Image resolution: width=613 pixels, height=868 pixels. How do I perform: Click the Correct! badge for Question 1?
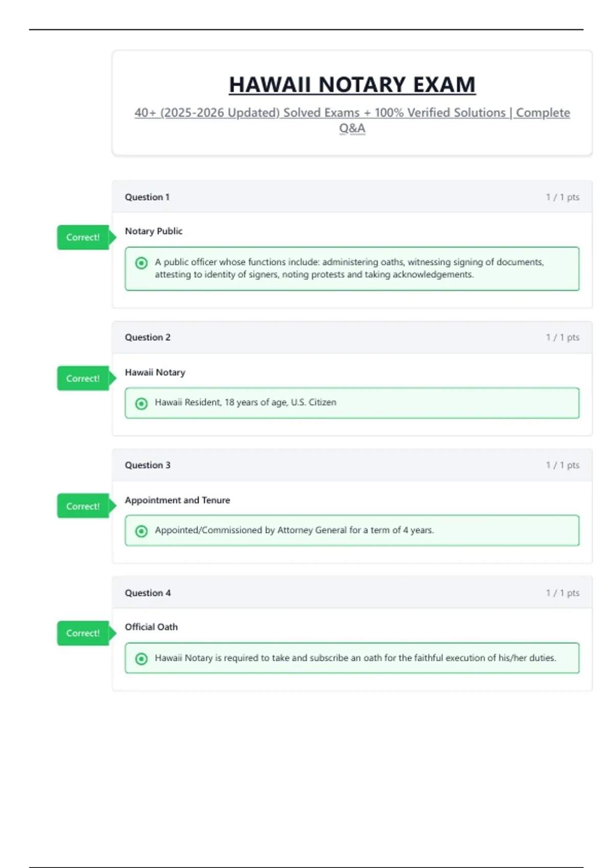tap(83, 237)
